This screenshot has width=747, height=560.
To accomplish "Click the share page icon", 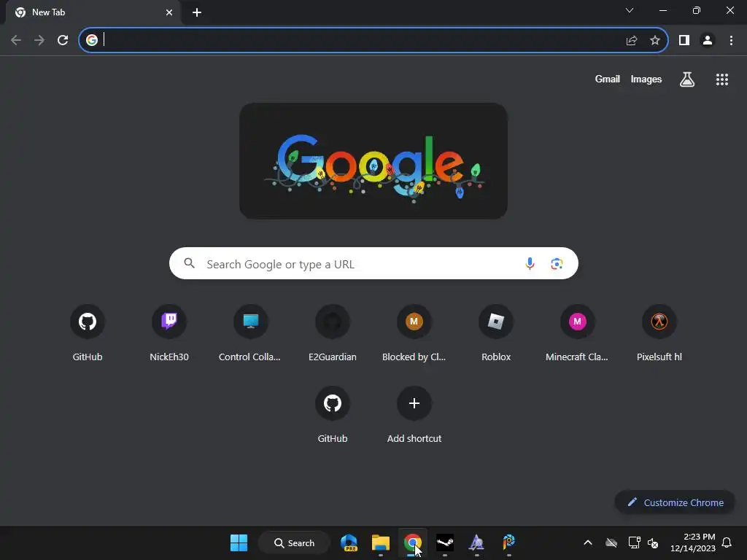I will (x=631, y=40).
